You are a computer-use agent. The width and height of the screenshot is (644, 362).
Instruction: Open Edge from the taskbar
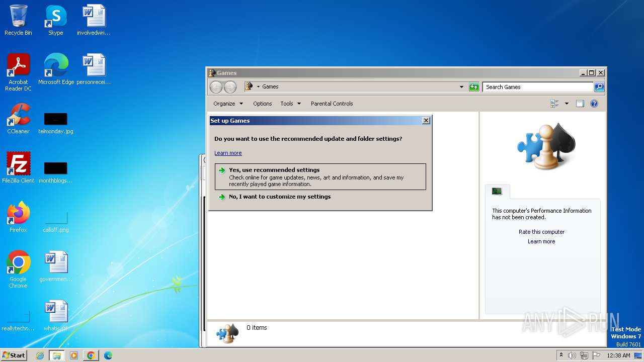click(x=108, y=355)
